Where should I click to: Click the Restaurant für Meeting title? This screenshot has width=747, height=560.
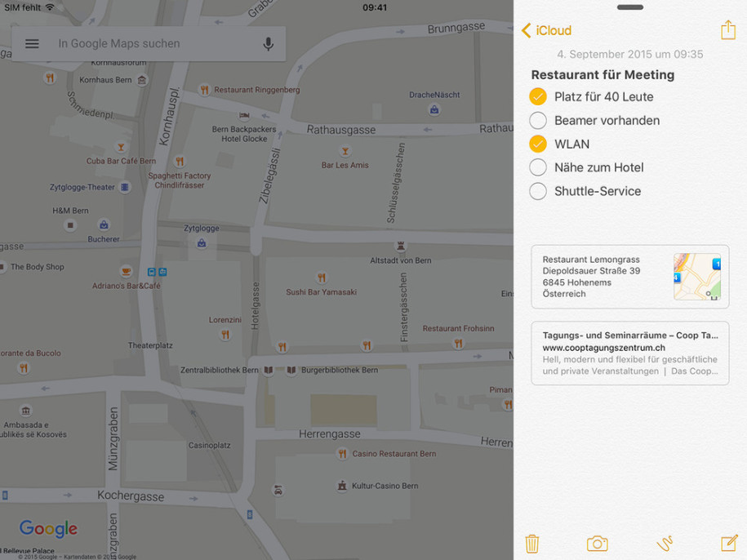click(602, 75)
